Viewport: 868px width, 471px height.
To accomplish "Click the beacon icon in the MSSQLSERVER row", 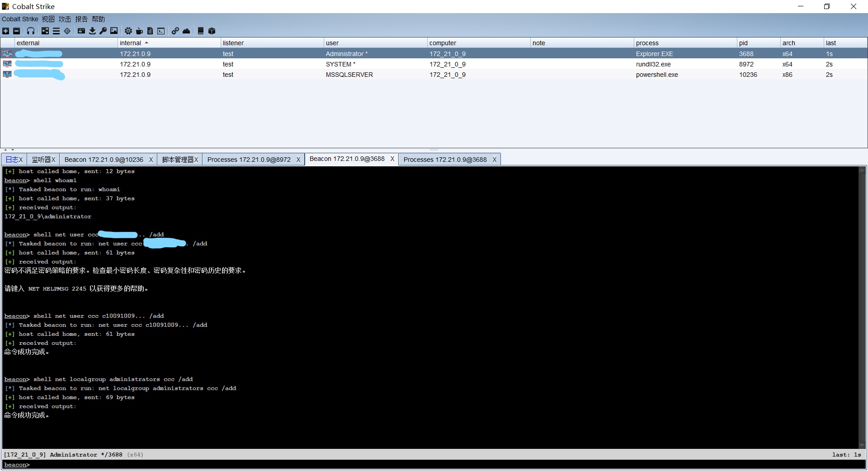I will coord(7,75).
